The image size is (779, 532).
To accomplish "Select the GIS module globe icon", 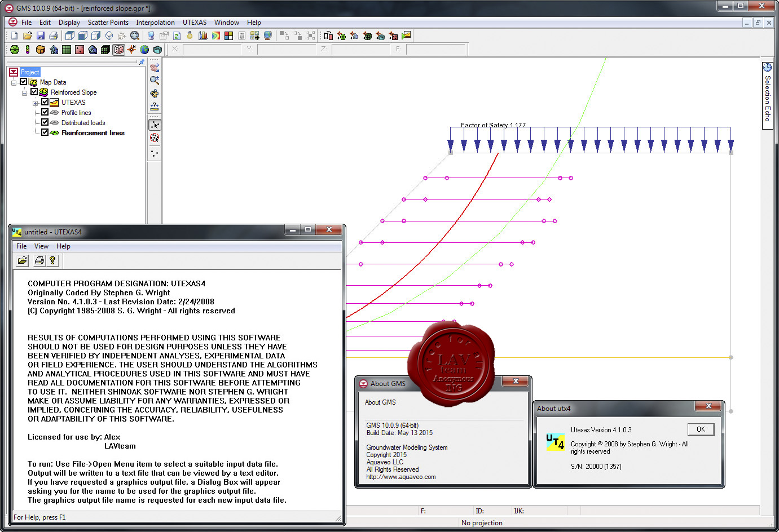I will click(x=144, y=50).
